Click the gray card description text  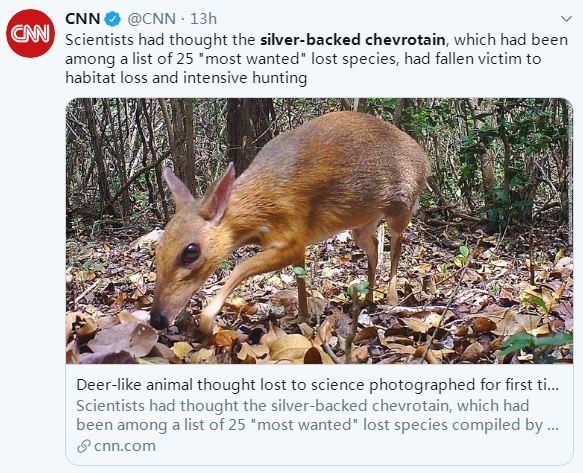click(318, 415)
